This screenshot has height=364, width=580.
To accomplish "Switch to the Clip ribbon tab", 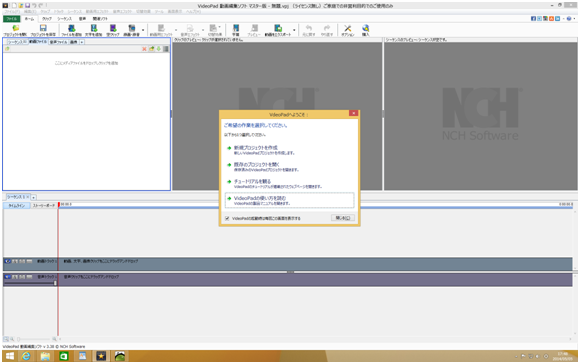I will click(47, 18).
